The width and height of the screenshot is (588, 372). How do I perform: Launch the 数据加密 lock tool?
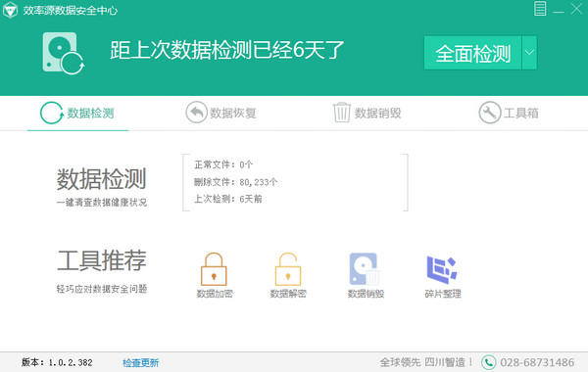click(x=214, y=275)
